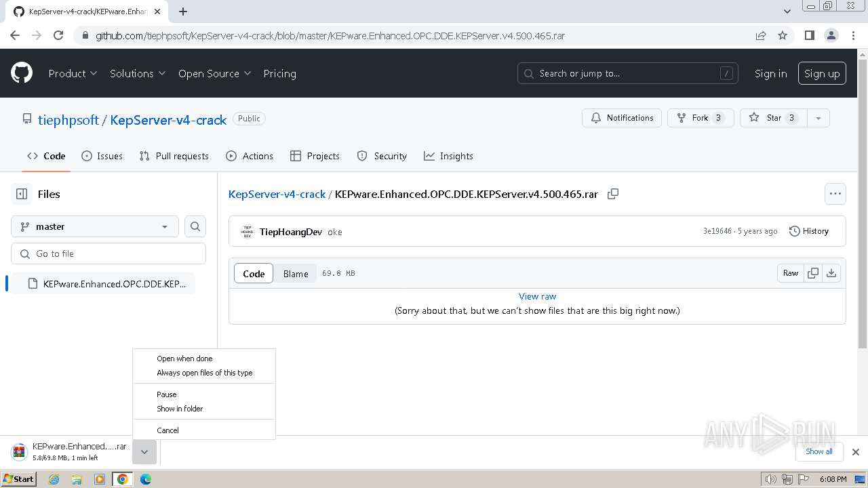The width and height of the screenshot is (868, 488).
Task: Expand the Open Source navigation dropdown
Action: [214, 73]
